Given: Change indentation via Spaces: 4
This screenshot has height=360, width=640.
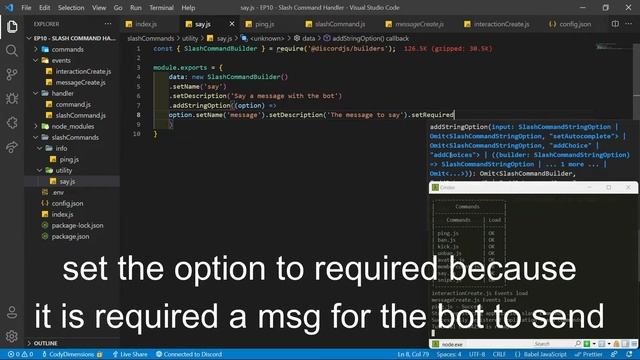Looking at the screenshot, I should pyautogui.click(x=449, y=354).
